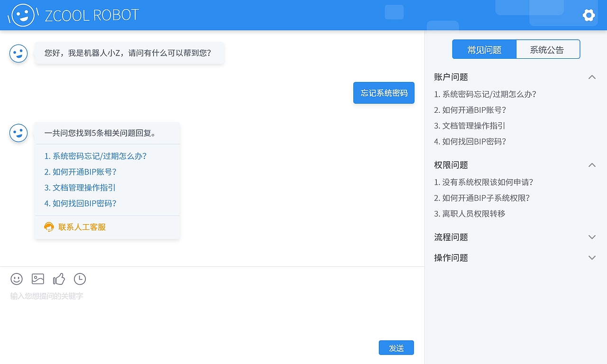Select the thumbs-up feedback icon
Screen dimensions: 607x364
tap(59, 279)
